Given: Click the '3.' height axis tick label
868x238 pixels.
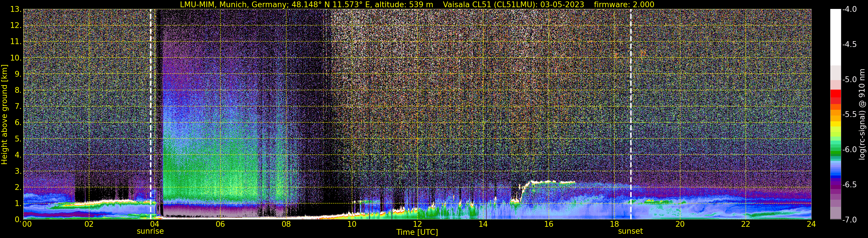Looking at the screenshot, I should click(18, 171).
